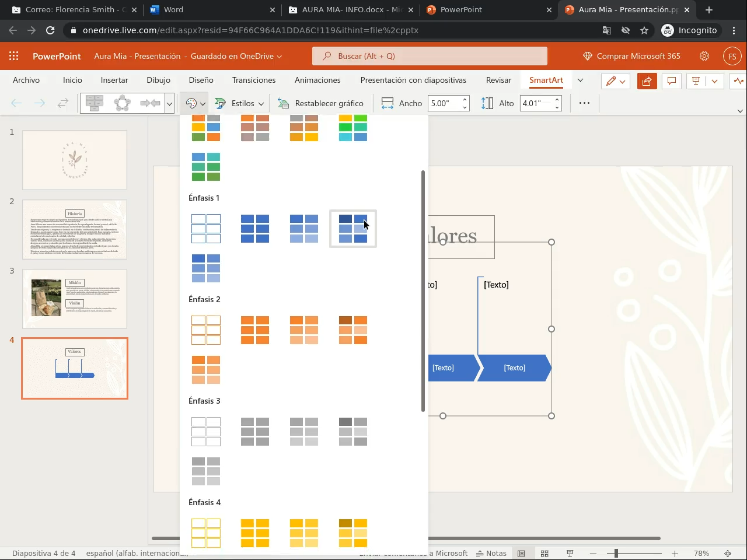Open Presentación con diapositivas tab
The height and width of the screenshot is (560, 747).
point(413,80)
